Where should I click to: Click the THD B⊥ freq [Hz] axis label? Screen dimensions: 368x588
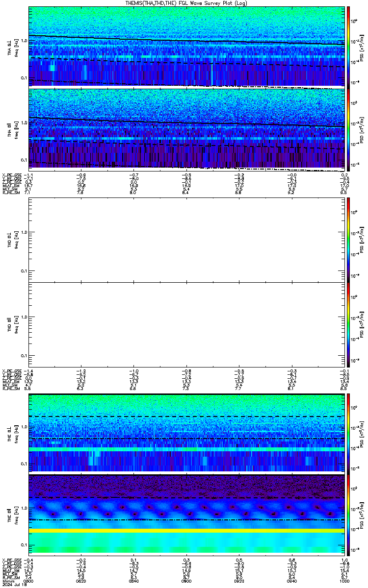[x=16, y=240]
